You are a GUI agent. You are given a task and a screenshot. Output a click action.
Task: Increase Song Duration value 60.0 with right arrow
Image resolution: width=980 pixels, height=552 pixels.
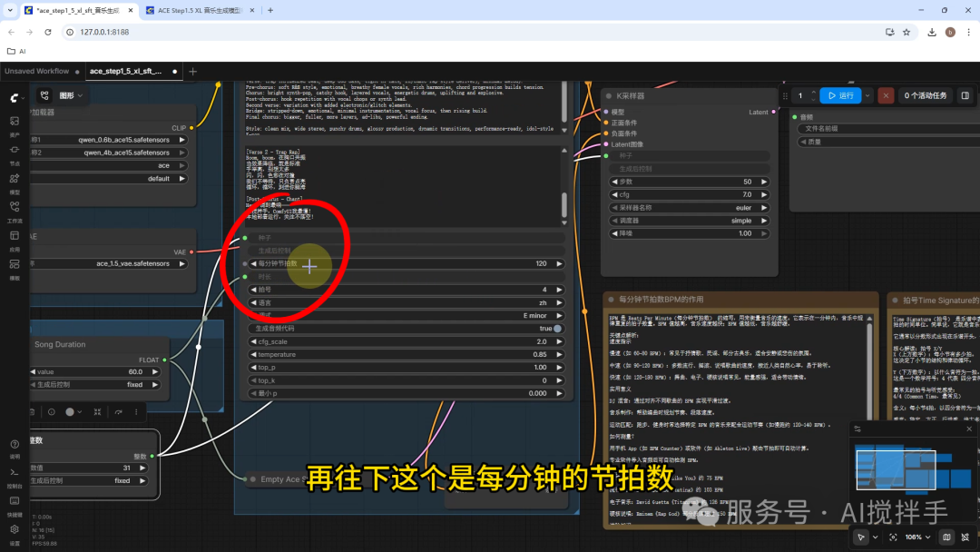coord(155,372)
